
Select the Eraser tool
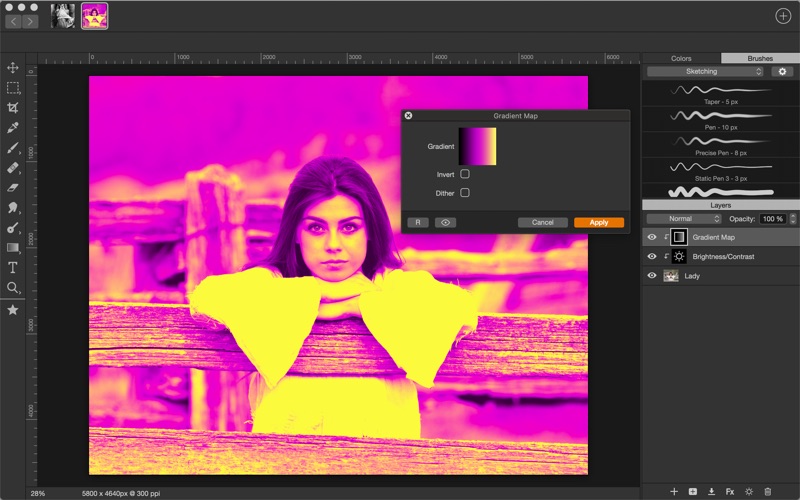click(x=13, y=187)
